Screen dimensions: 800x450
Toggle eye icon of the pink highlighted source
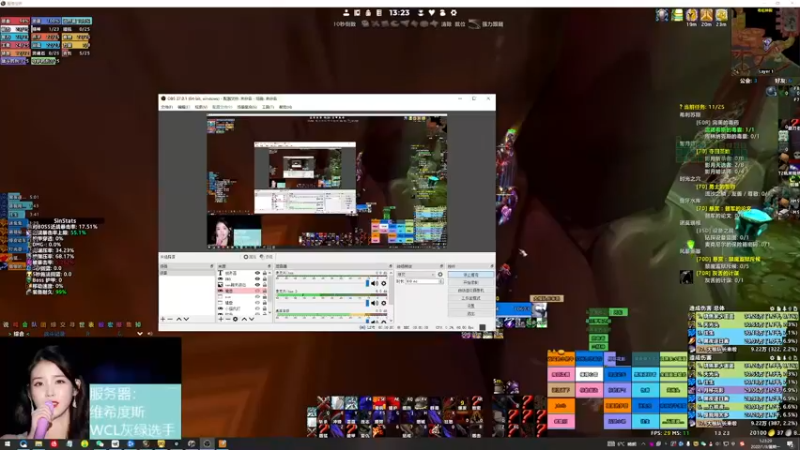[257, 291]
